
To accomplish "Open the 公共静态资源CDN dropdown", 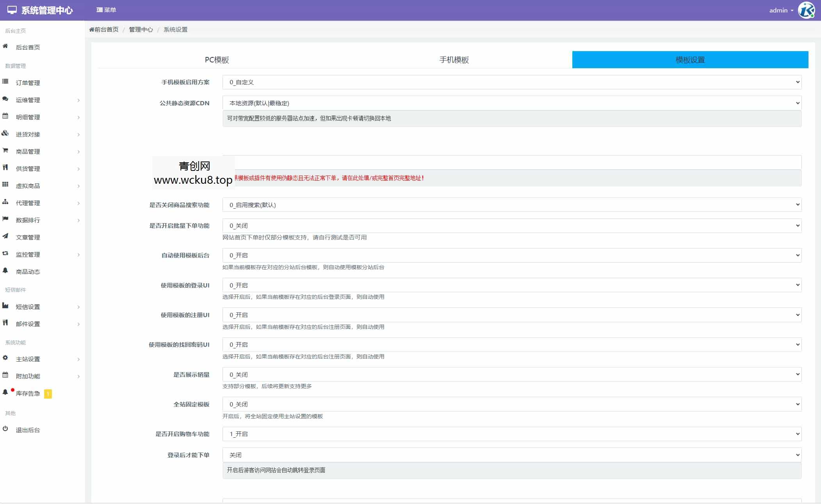I will tap(511, 103).
